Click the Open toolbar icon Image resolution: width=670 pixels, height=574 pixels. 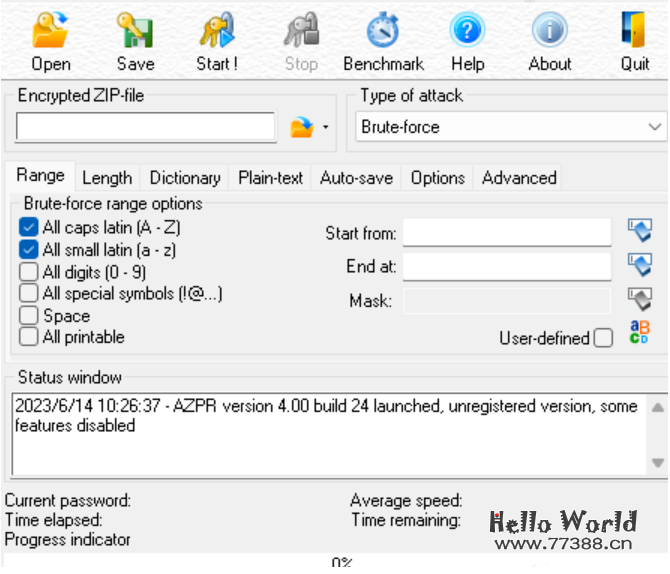[x=50, y=32]
